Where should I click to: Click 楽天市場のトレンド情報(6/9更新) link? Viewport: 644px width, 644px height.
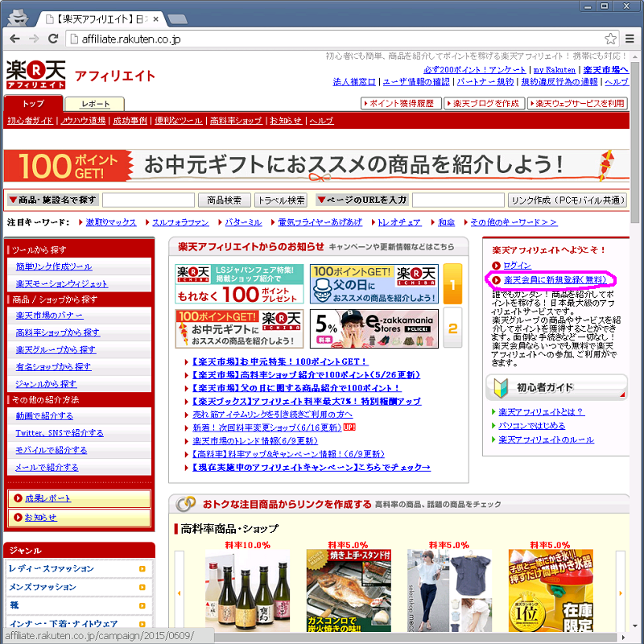coord(255,440)
